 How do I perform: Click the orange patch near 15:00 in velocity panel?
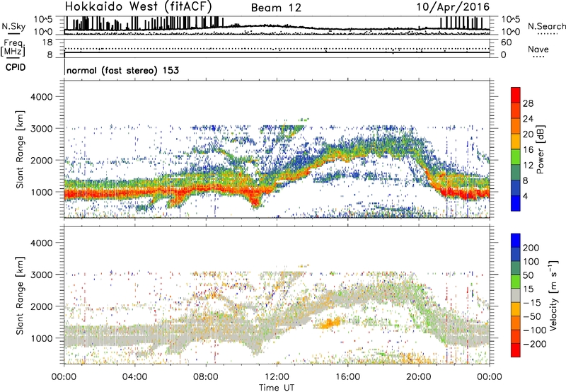coord(330,323)
